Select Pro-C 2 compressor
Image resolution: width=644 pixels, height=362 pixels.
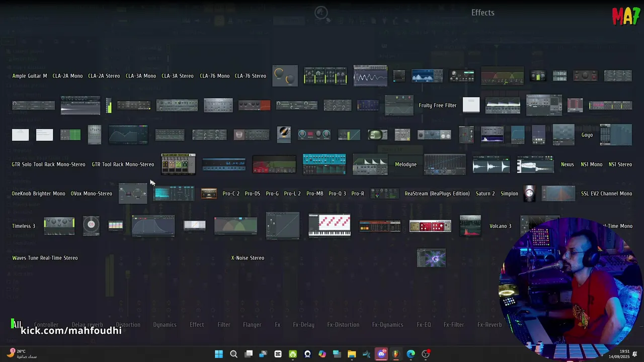point(231,194)
